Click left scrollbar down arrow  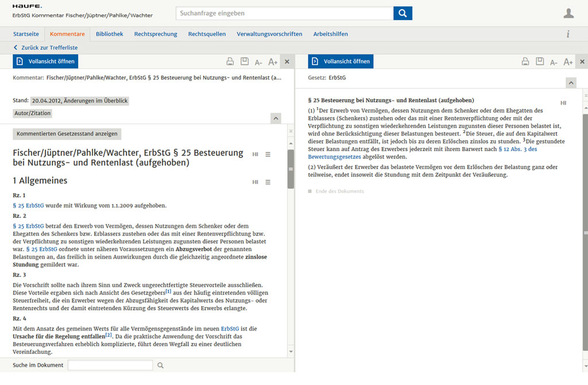click(x=291, y=352)
